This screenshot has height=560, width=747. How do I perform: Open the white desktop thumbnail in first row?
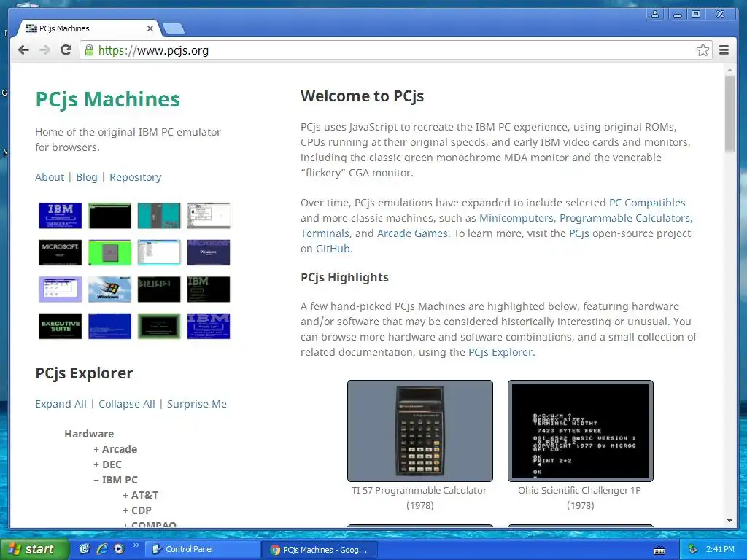209,215
